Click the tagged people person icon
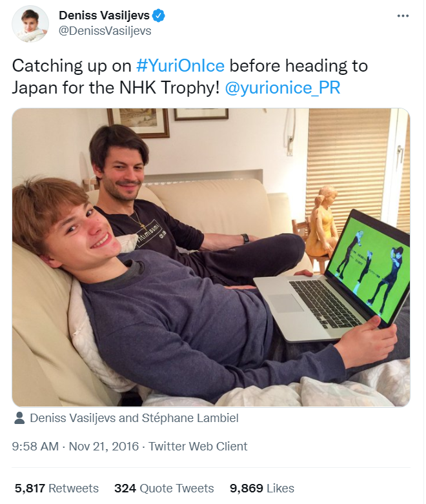 19,418
